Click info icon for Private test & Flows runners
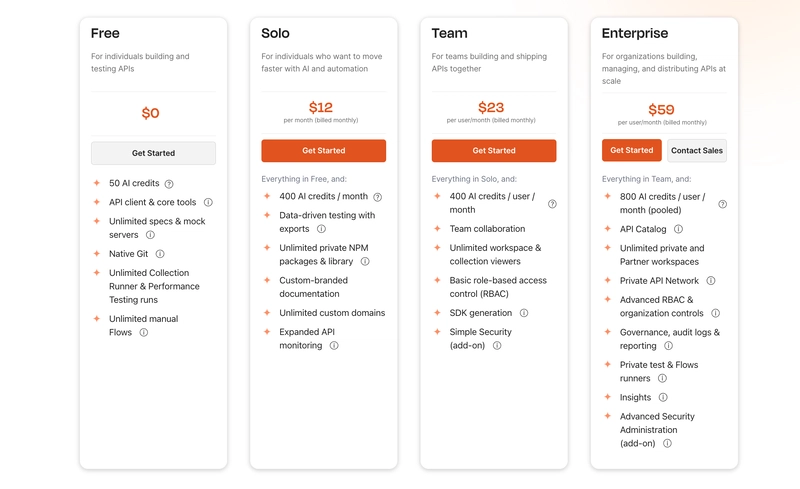 coord(662,378)
